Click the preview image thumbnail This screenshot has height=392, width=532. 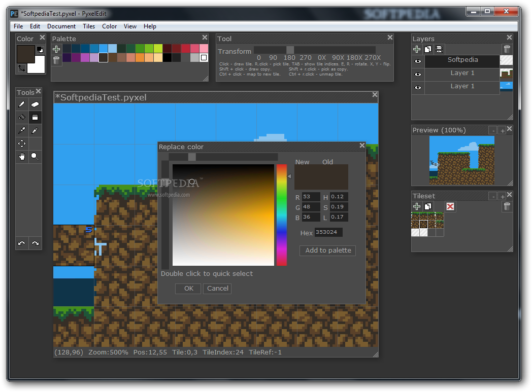(x=462, y=160)
